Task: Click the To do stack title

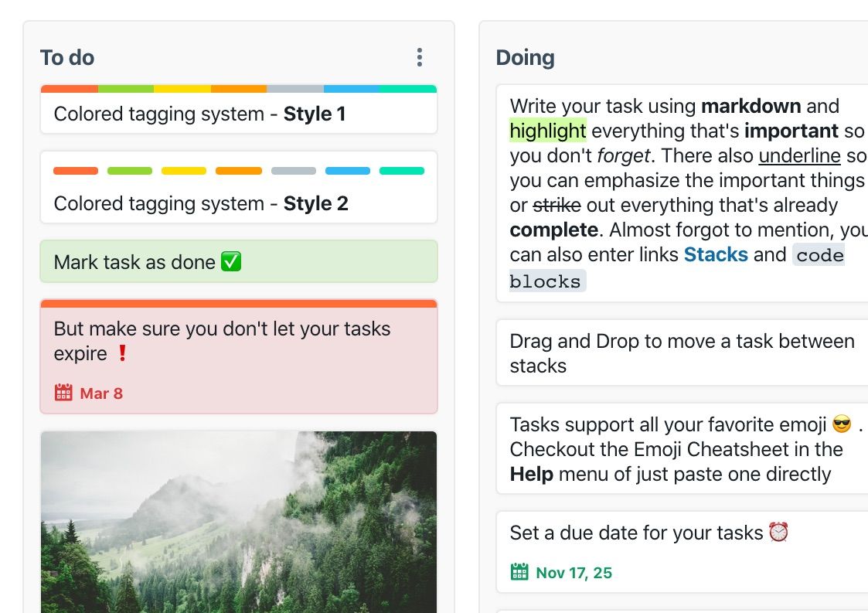Action: click(67, 58)
